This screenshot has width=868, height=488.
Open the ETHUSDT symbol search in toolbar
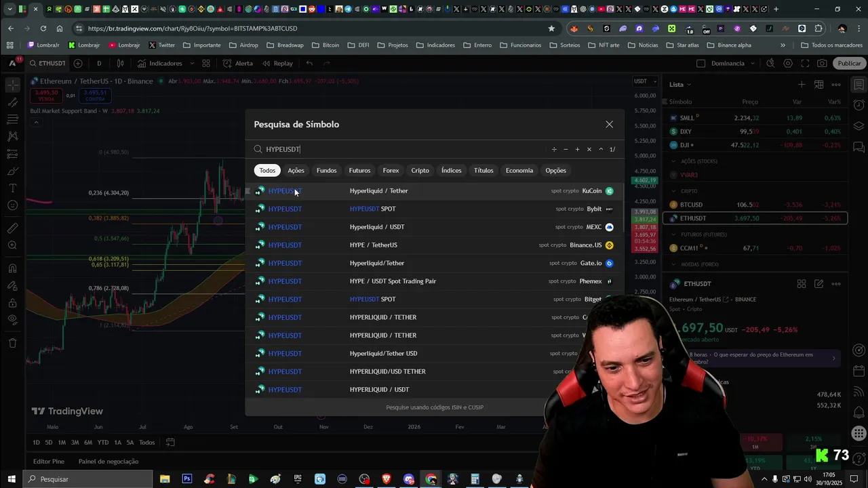(47, 63)
